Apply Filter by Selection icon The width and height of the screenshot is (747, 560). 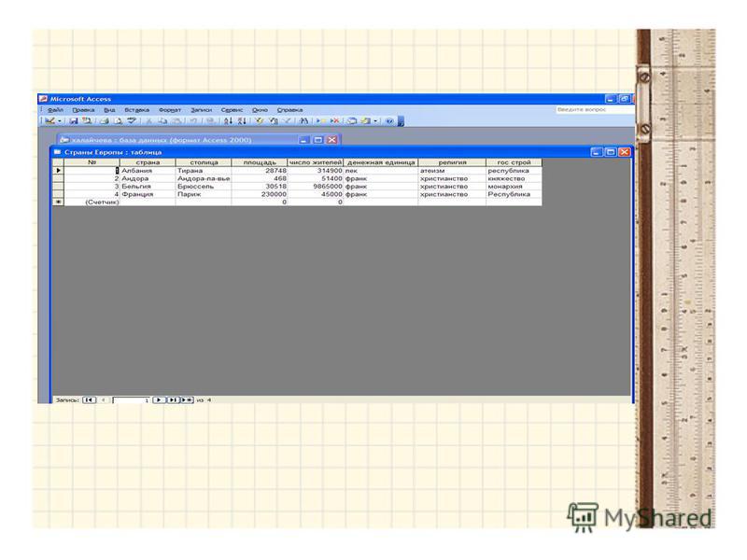[260, 121]
